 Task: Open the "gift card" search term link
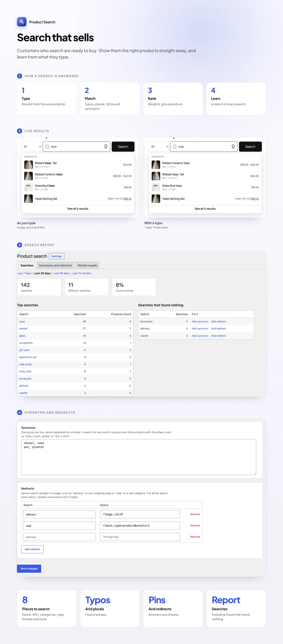pos(24,350)
